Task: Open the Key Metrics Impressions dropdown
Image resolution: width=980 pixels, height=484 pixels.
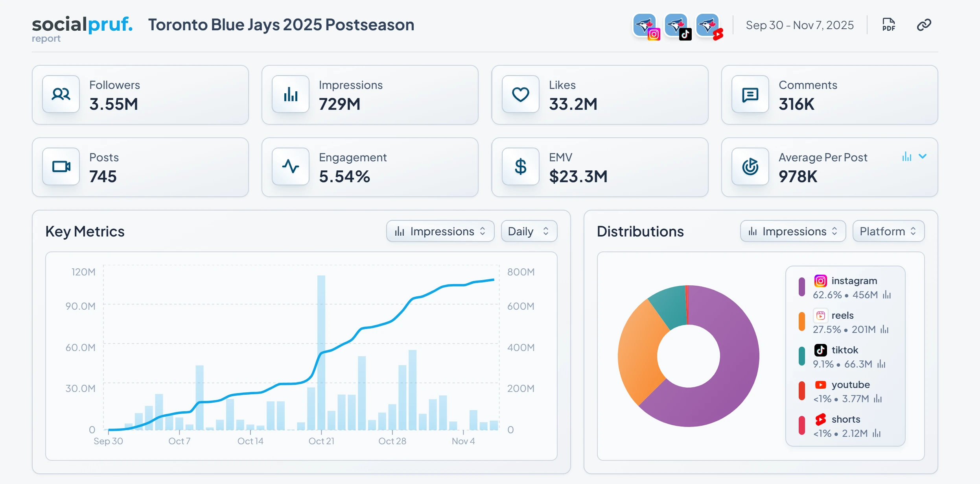Action: tap(440, 231)
